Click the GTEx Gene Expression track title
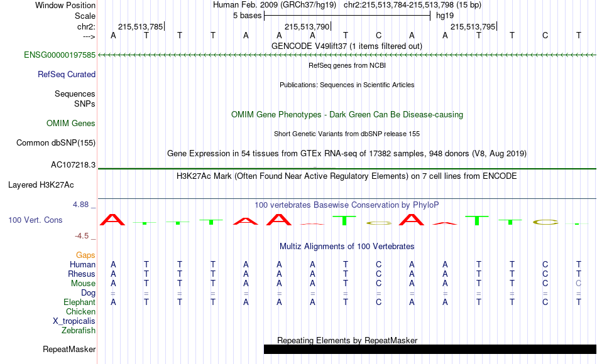This screenshot has height=364, width=597. tap(347, 153)
